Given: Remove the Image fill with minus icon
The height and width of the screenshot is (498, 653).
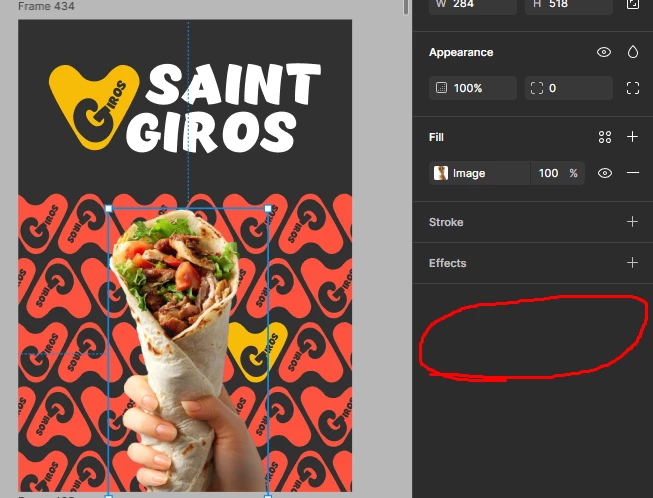Looking at the screenshot, I should [x=633, y=173].
